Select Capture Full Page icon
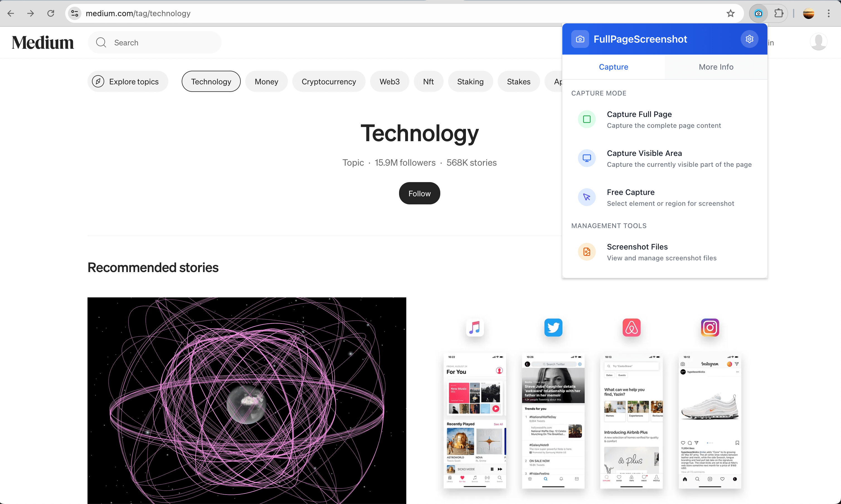The height and width of the screenshot is (504, 841). tap(587, 119)
